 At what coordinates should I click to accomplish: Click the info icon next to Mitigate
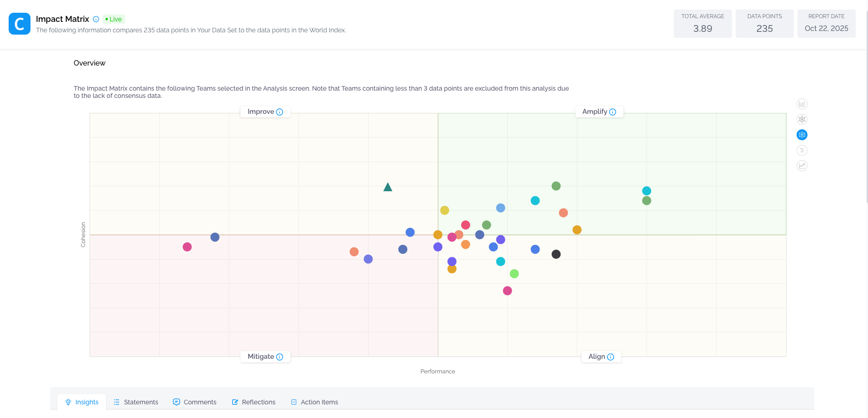(x=280, y=357)
